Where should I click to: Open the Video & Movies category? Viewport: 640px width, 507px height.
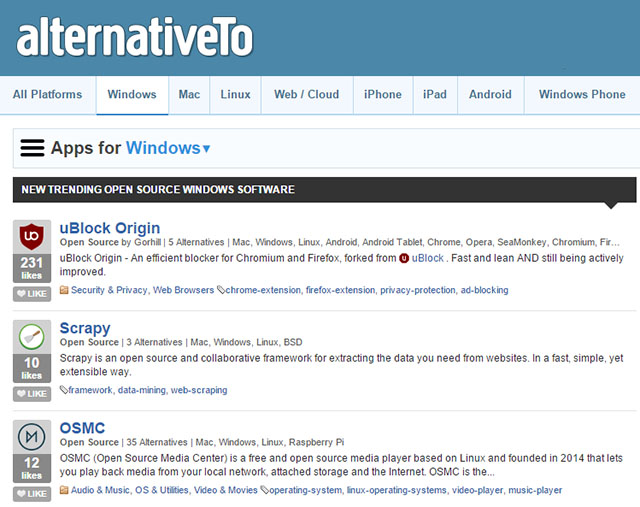point(226,490)
